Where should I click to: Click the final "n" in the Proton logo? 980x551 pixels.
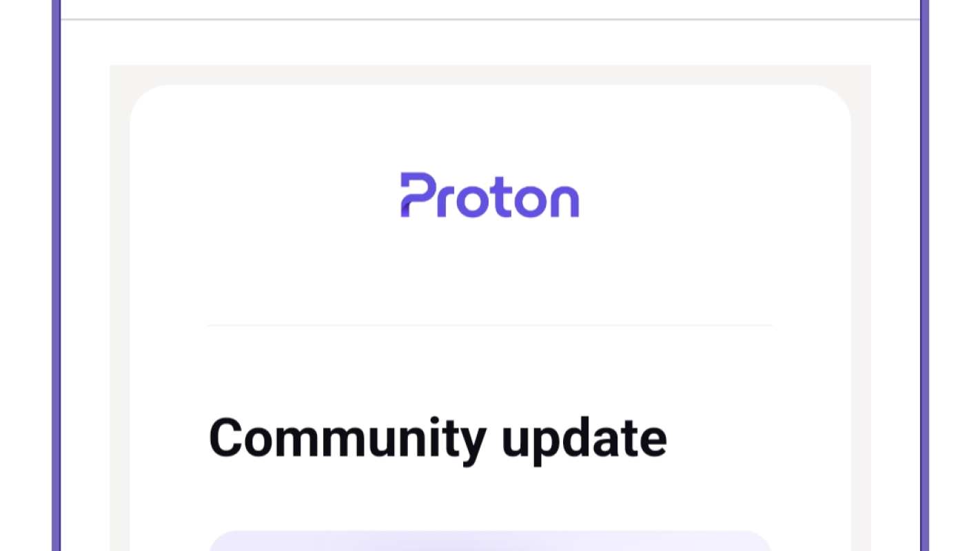tap(564, 201)
